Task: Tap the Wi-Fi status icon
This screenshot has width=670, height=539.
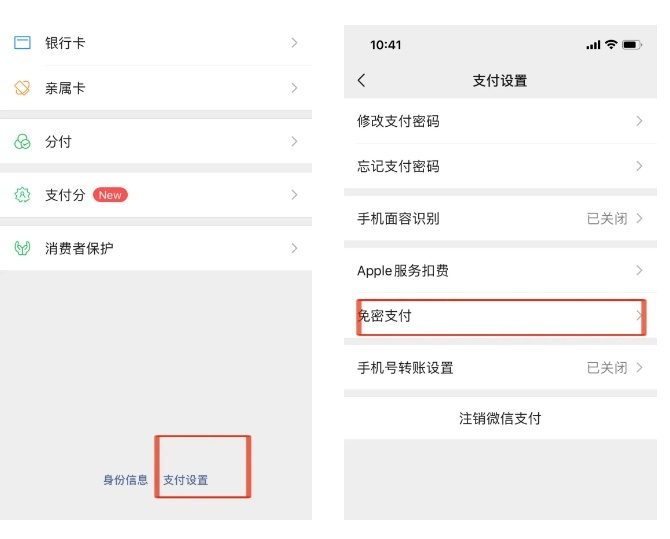Action: pyautogui.click(x=610, y=45)
